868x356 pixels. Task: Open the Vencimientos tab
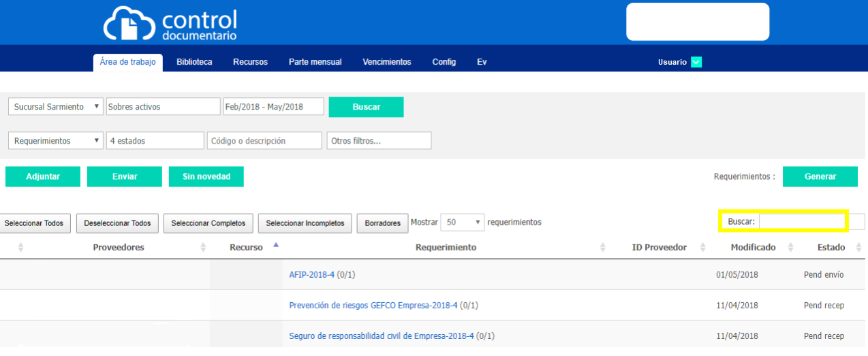pyautogui.click(x=387, y=62)
